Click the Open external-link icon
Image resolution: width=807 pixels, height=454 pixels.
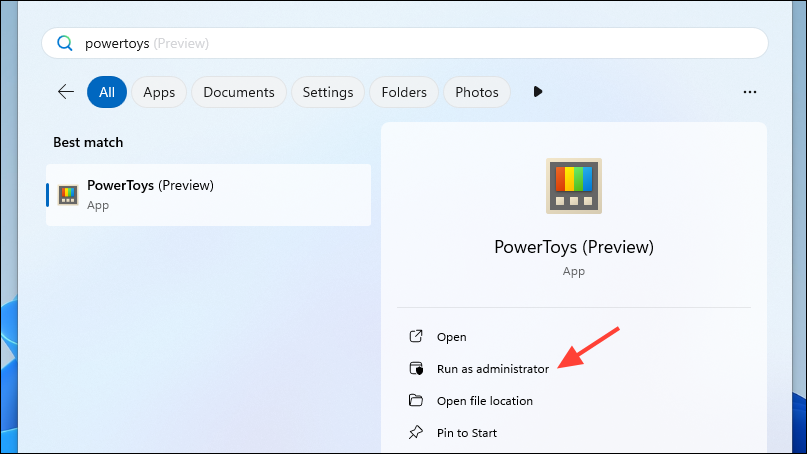pos(416,336)
